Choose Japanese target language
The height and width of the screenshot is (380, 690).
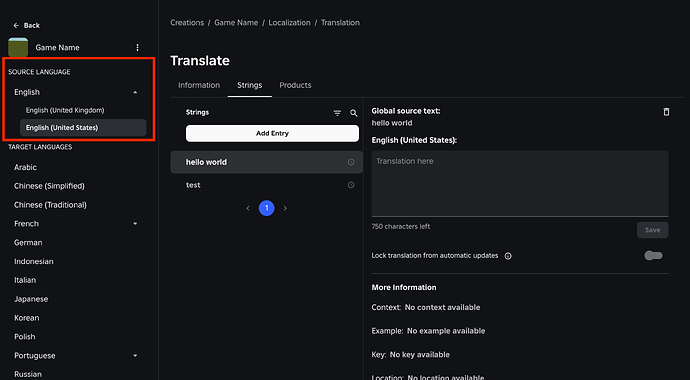click(x=31, y=299)
